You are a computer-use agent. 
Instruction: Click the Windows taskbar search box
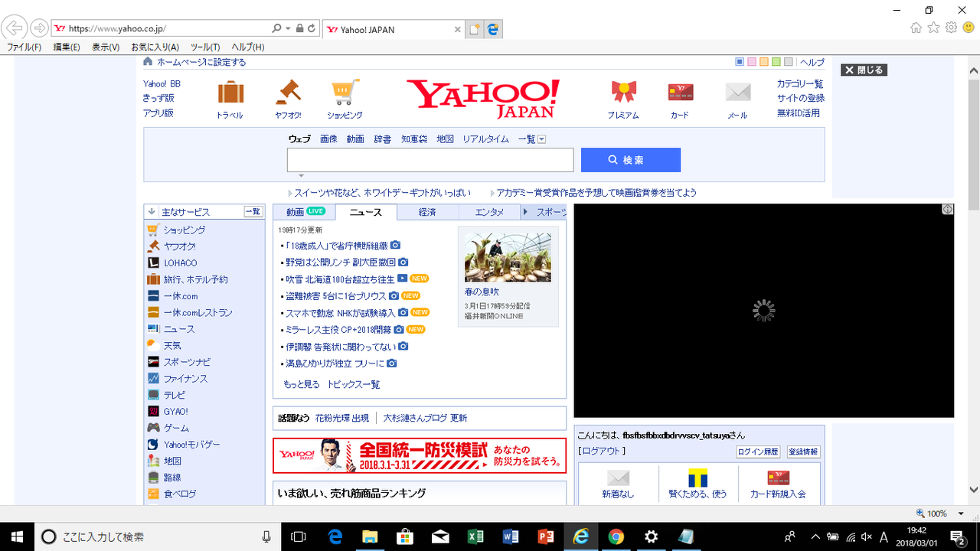pos(158,536)
